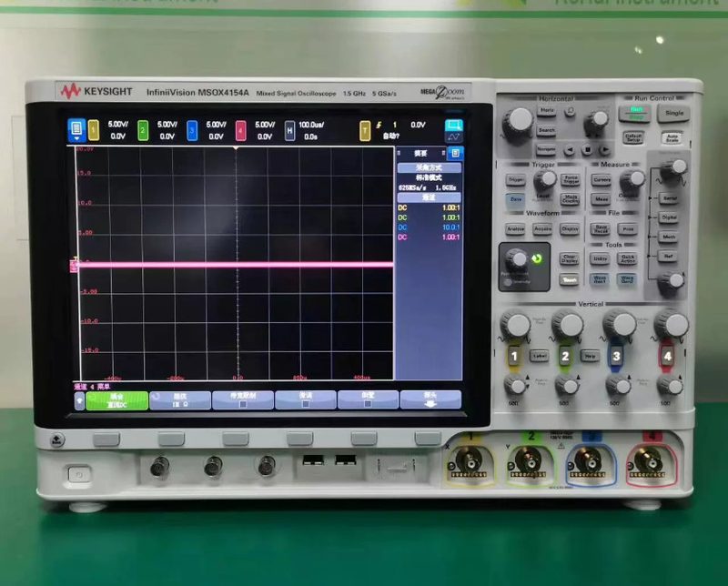The image size is (728, 586).
Task: Tap the channels header in the sidebar
Action: coord(429,197)
